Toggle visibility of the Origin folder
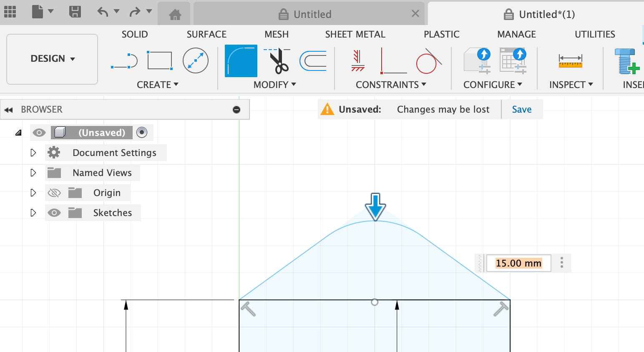 [54, 193]
